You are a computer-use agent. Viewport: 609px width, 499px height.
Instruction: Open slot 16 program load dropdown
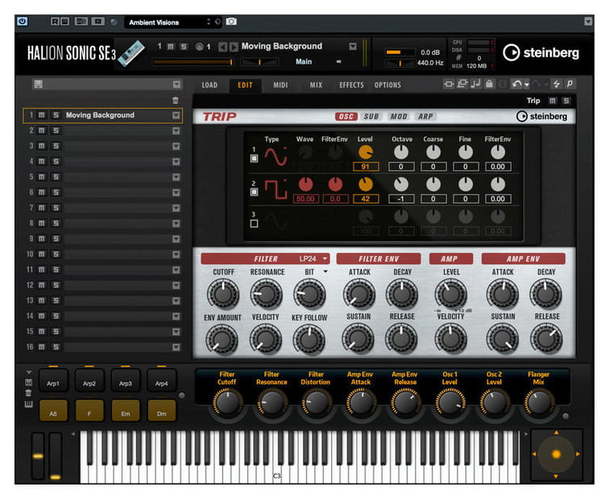(176, 347)
